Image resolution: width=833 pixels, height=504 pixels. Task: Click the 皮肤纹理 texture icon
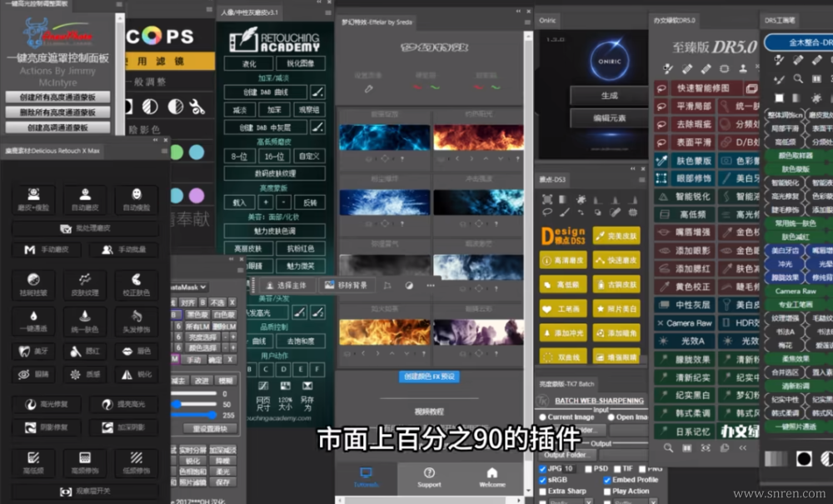pos(85,279)
